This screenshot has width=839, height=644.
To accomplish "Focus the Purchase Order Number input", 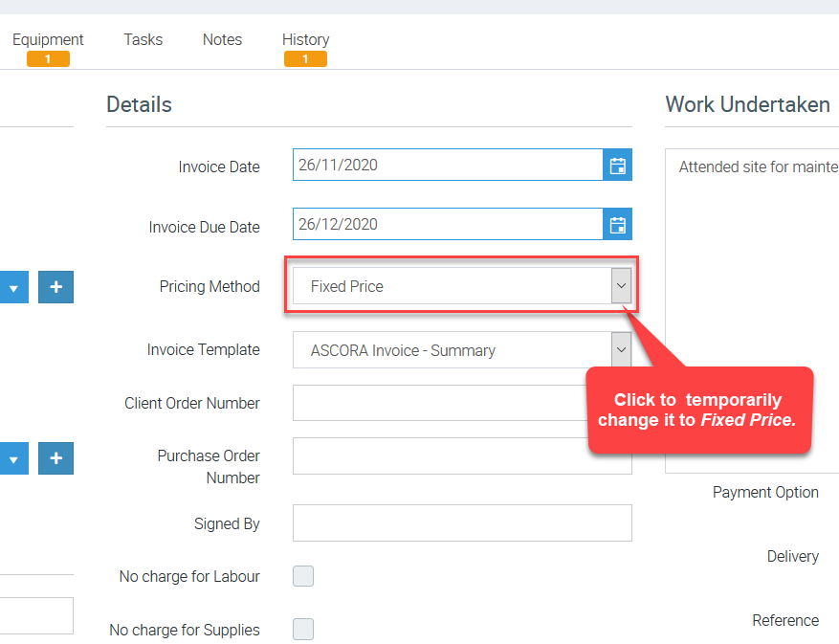I will (438, 456).
